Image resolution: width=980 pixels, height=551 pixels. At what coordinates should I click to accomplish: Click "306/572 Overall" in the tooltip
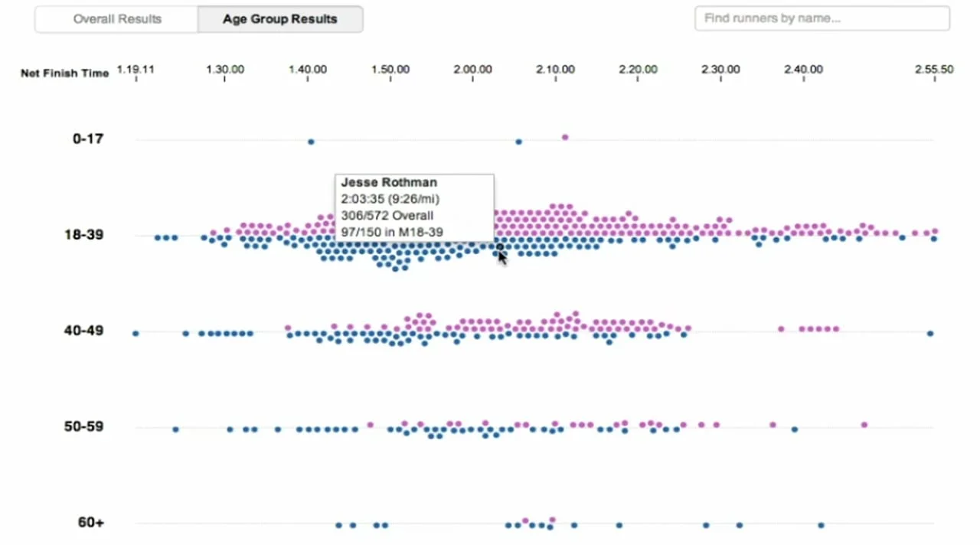click(387, 216)
